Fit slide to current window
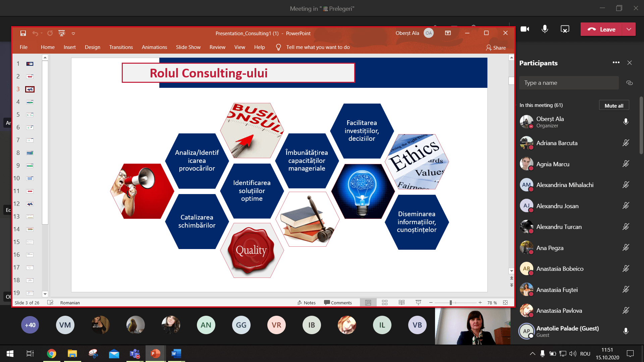This screenshot has height=362, width=644. point(505,303)
